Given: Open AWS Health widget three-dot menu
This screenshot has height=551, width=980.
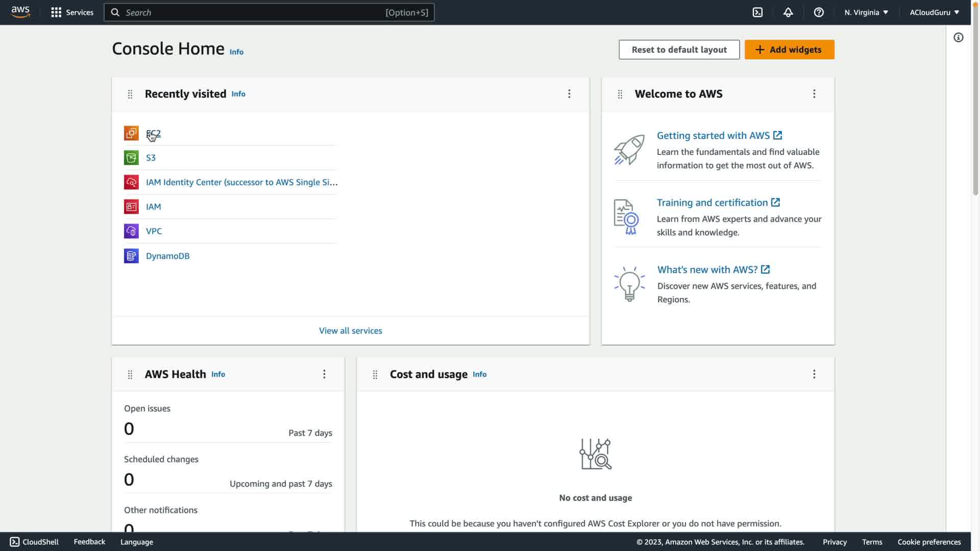Looking at the screenshot, I should 324,374.
